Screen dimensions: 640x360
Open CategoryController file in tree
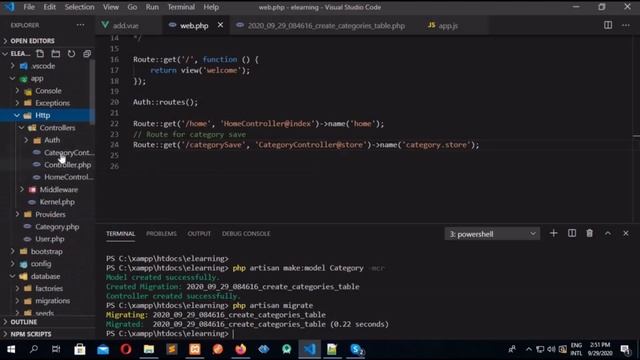click(69, 153)
